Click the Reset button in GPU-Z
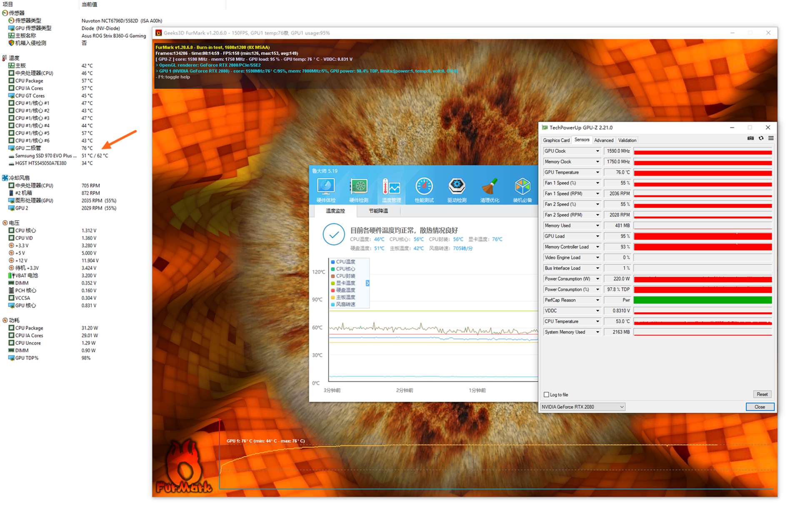 tap(762, 394)
